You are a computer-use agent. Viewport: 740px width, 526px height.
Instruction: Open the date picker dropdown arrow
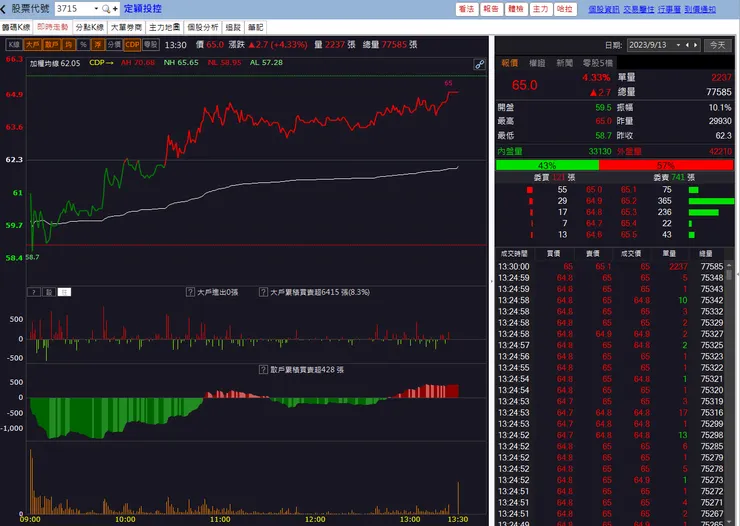coord(678,45)
